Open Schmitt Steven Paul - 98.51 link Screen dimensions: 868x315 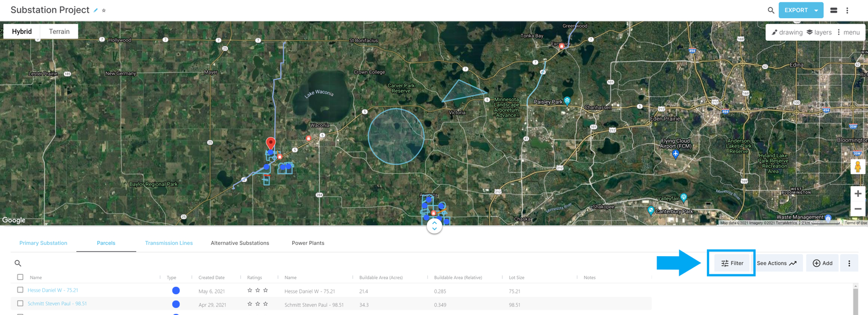(58, 304)
